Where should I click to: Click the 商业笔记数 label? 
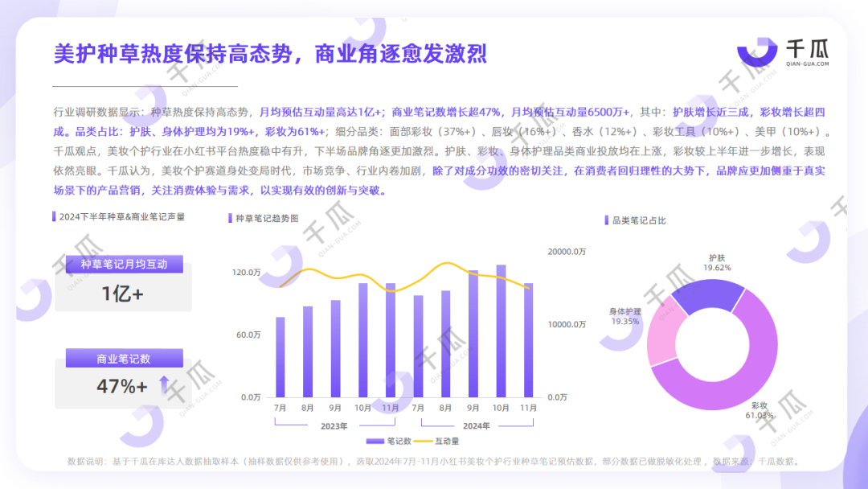124,358
